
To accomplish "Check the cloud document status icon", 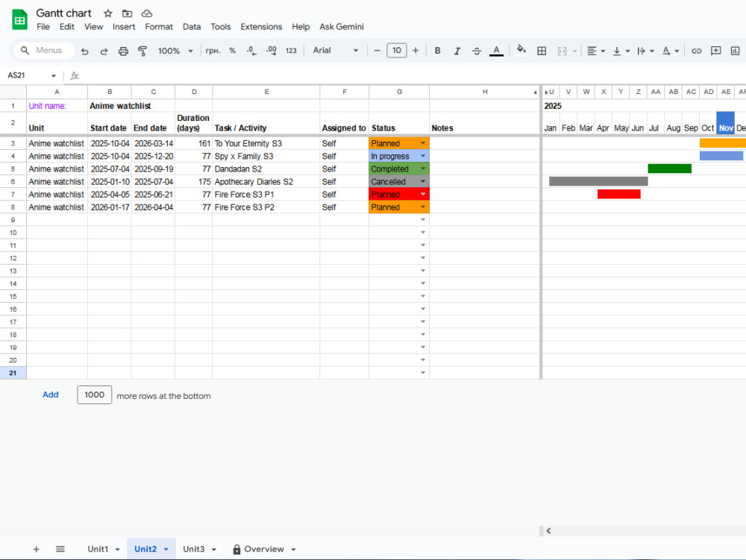I will [147, 13].
